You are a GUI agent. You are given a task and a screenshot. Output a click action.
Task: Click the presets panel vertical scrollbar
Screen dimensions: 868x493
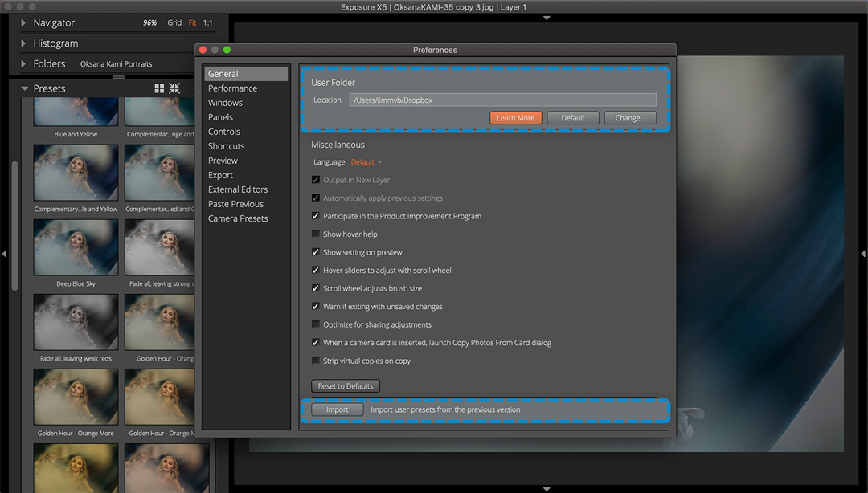(x=14, y=225)
